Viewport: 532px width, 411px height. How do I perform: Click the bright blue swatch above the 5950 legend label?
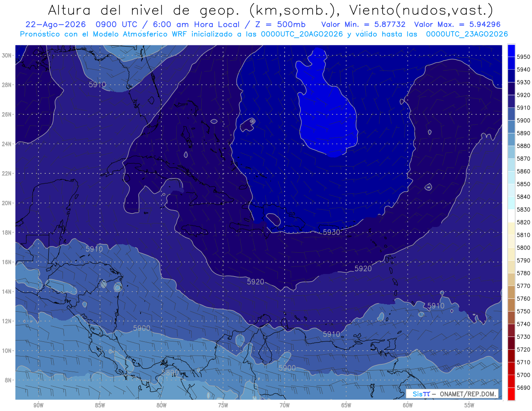click(x=511, y=50)
